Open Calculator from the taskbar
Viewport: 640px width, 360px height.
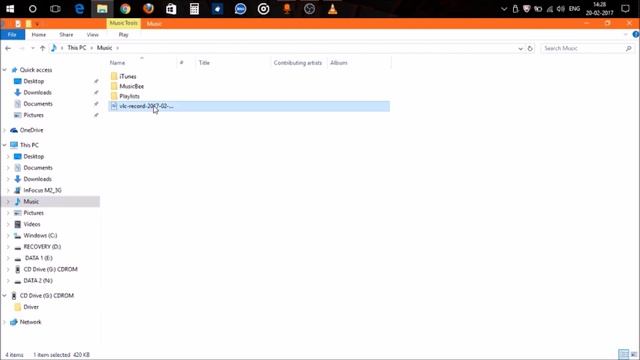[194, 9]
